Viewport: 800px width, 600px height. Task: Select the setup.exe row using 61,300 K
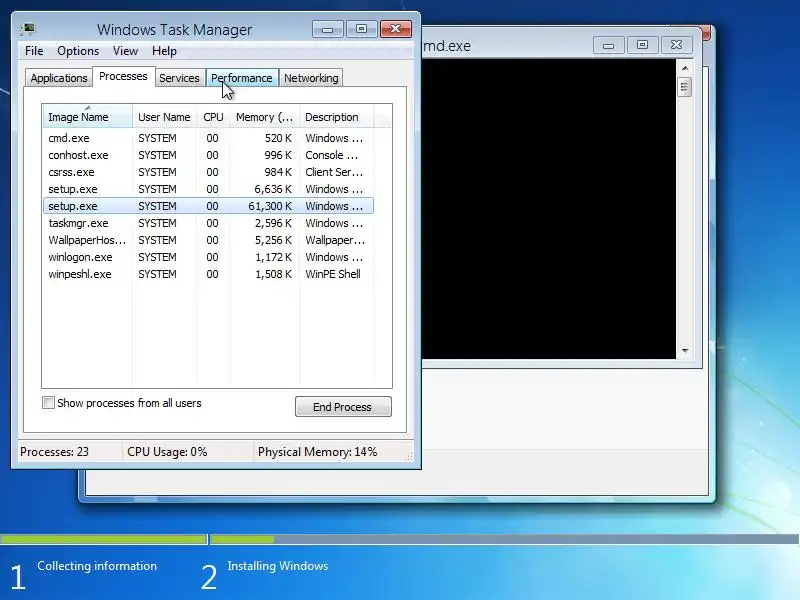coord(209,206)
